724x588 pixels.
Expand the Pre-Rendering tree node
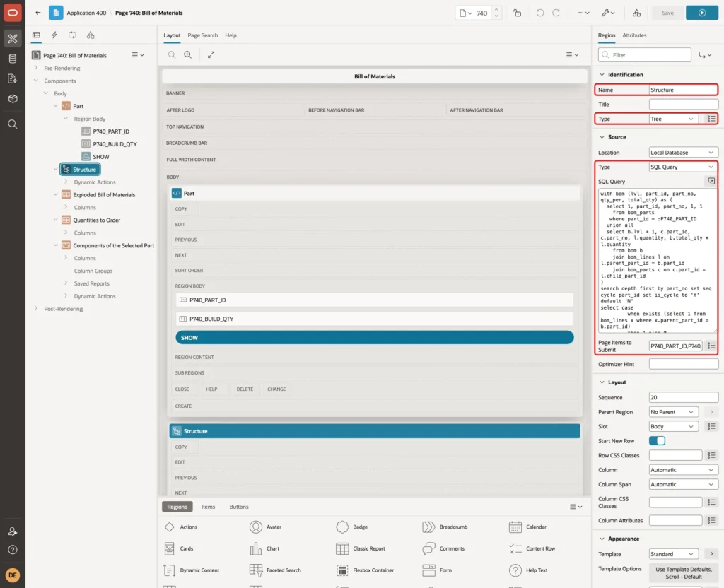pyautogui.click(x=36, y=68)
